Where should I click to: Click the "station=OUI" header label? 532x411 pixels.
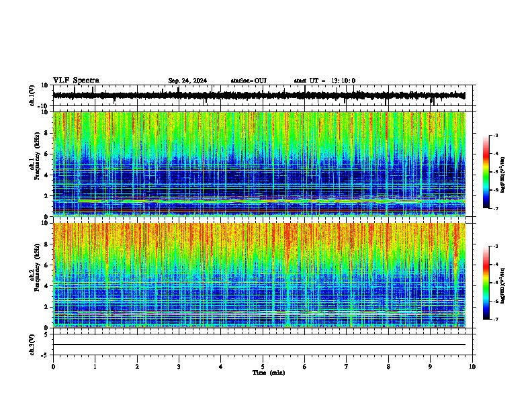[x=249, y=81]
